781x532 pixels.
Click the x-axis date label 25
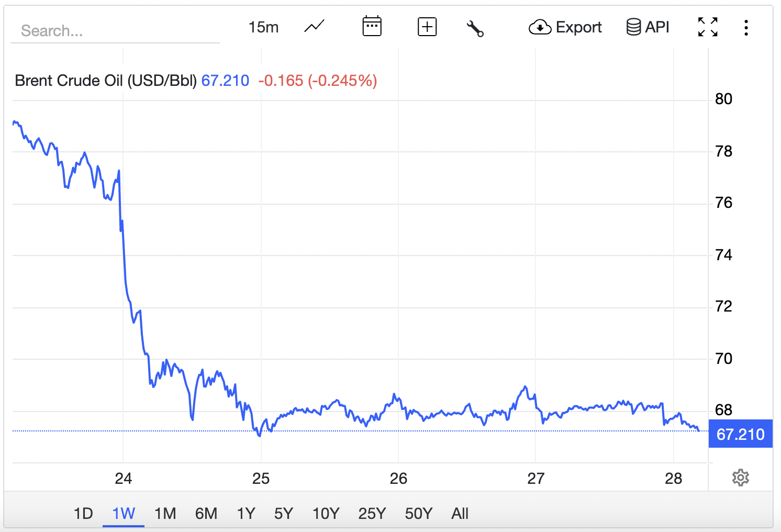(x=261, y=479)
